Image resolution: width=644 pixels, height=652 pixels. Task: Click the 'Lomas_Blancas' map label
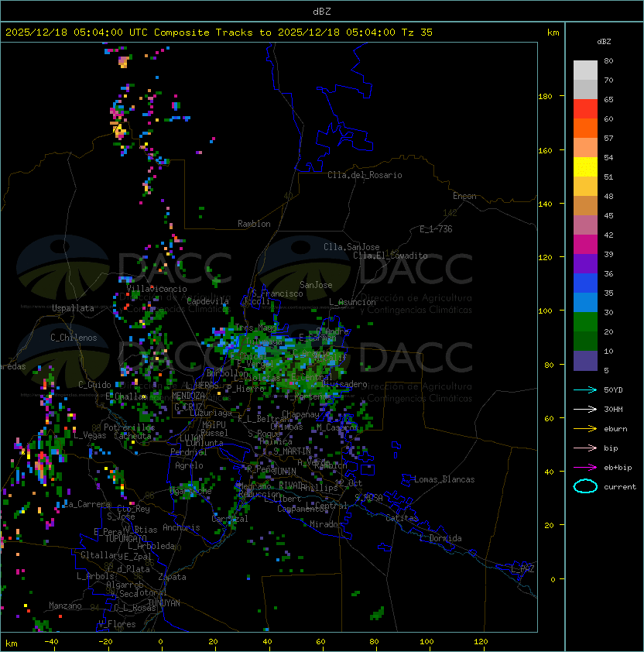(444, 479)
